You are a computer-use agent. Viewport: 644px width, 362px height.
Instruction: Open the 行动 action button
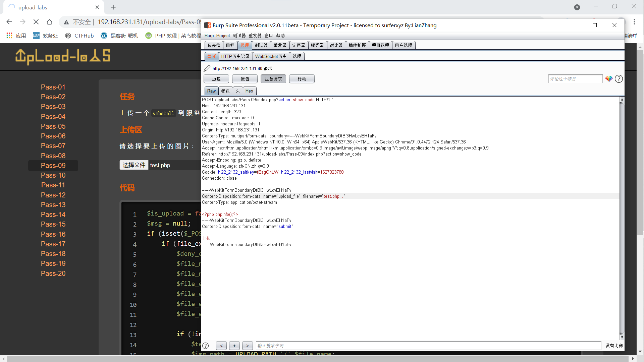[302, 79]
